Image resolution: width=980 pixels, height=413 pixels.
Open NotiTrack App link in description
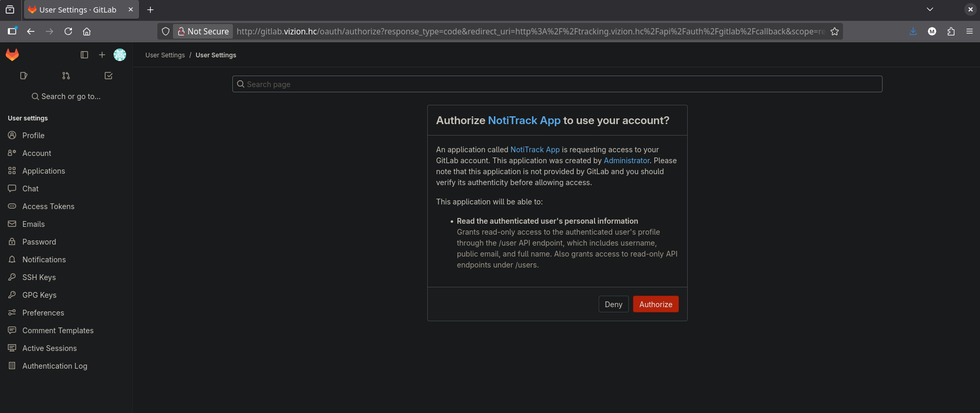535,150
